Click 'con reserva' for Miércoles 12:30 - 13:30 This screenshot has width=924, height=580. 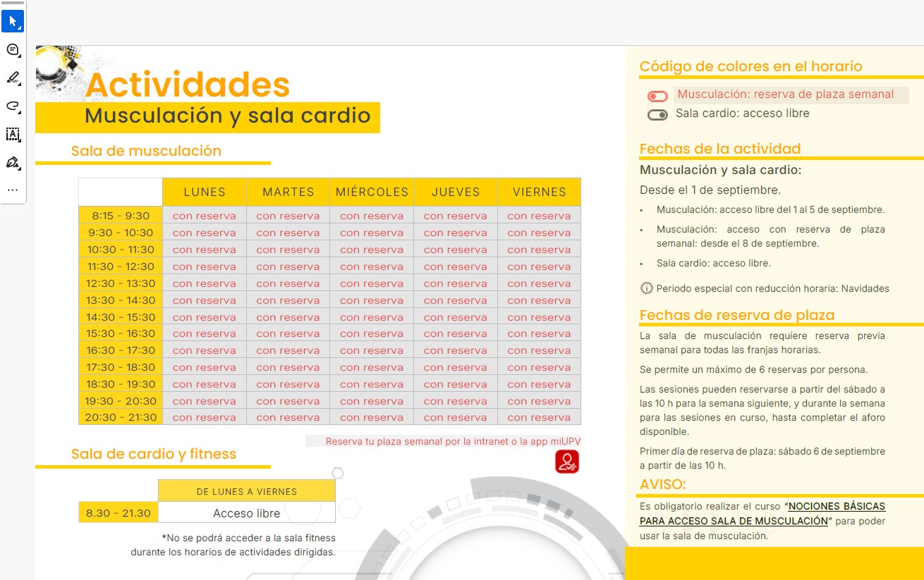pyautogui.click(x=372, y=283)
